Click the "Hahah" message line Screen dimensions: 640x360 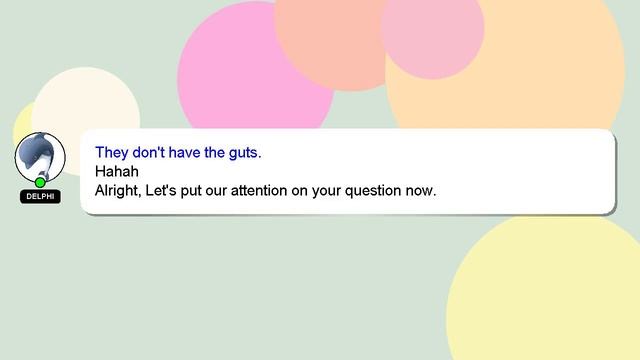click(117, 171)
